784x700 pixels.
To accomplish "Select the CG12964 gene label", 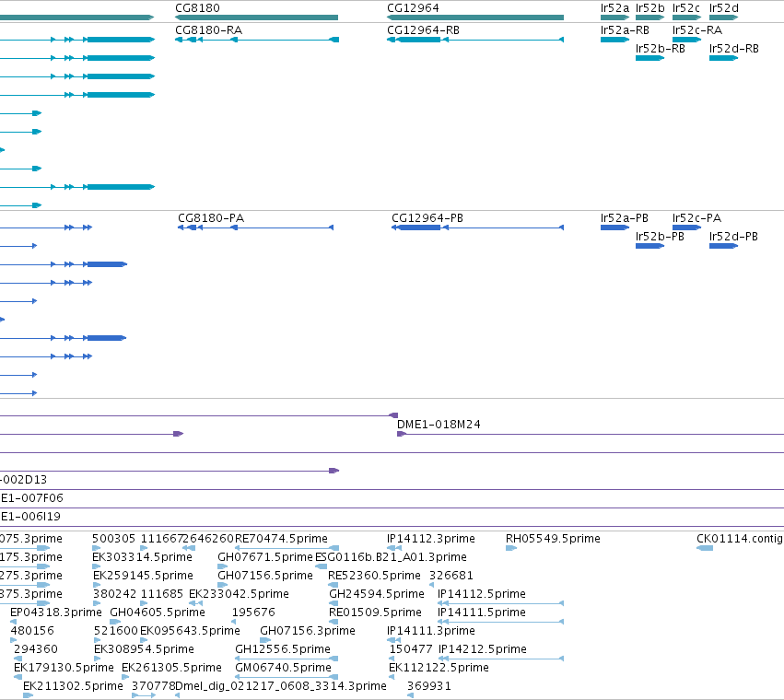I will (413, 8).
